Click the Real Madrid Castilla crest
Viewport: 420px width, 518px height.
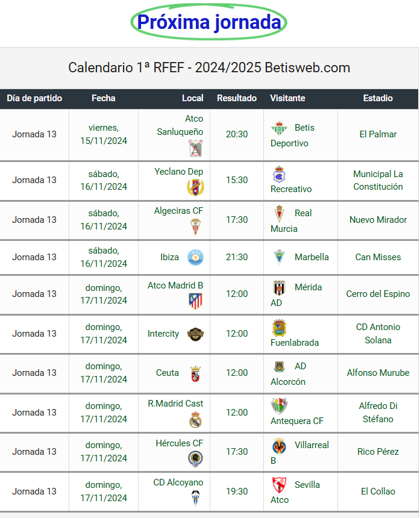tap(196, 420)
